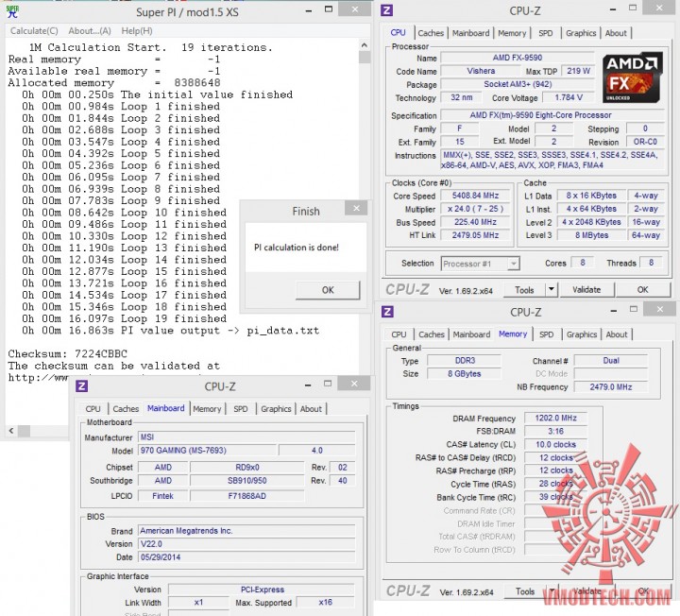
Task: Select Memory tab in Mainboard CPU-Z window
Action: [207, 409]
